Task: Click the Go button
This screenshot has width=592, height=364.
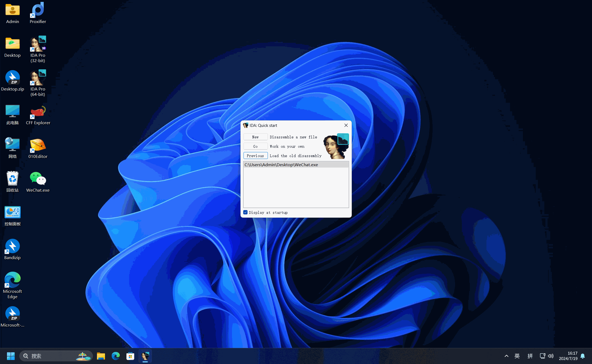Action: point(255,146)
